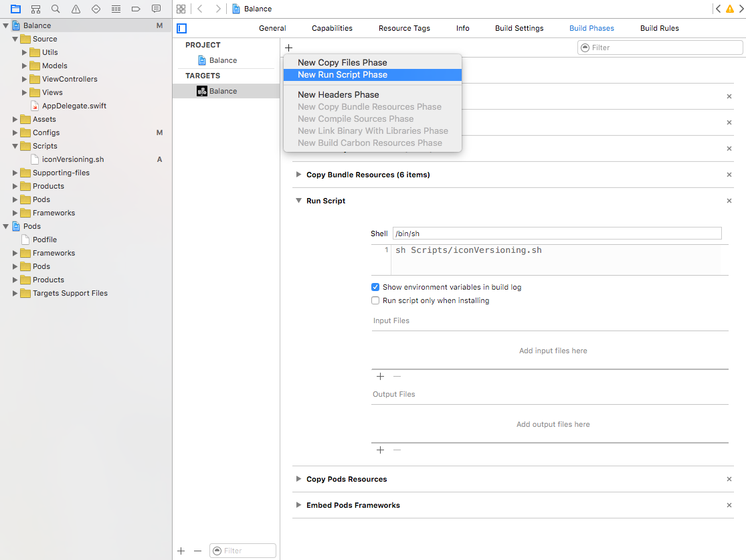The image size is (746, 560).
Task: Click the yellow warning issue indicator
Action: (x=729, y=9)
